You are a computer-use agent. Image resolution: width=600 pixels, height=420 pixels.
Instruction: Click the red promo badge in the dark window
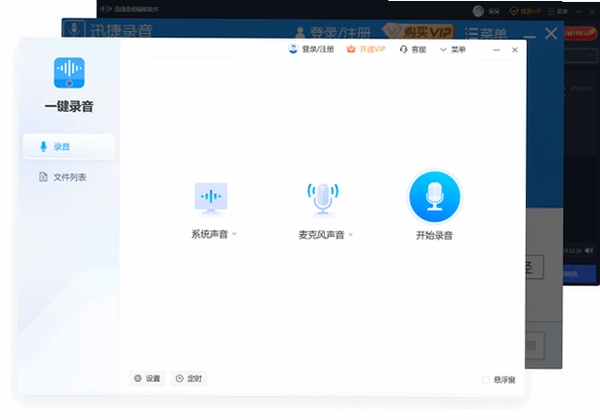(580, 33)
